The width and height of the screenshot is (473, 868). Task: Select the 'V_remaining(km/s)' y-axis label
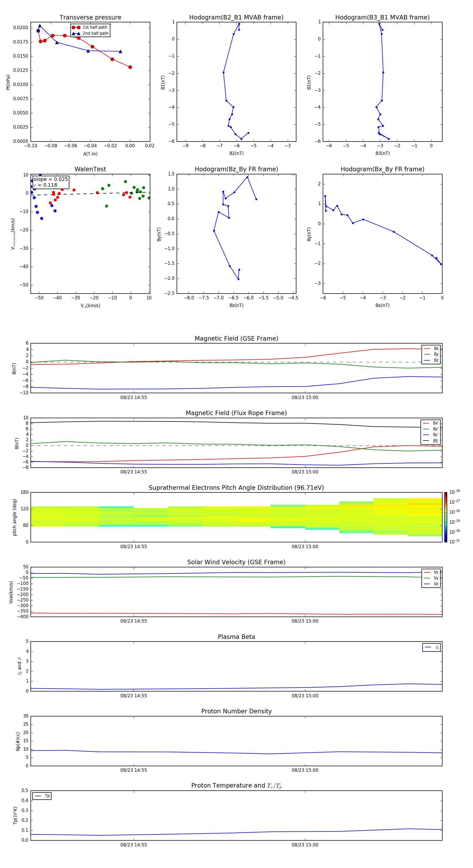(x=13, y=234)
